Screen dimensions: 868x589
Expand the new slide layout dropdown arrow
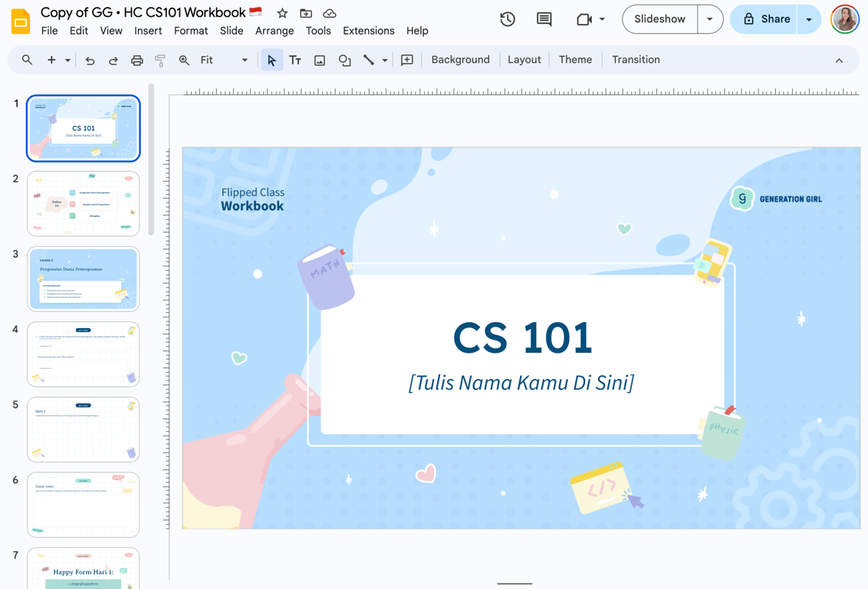tap(67, 60)
